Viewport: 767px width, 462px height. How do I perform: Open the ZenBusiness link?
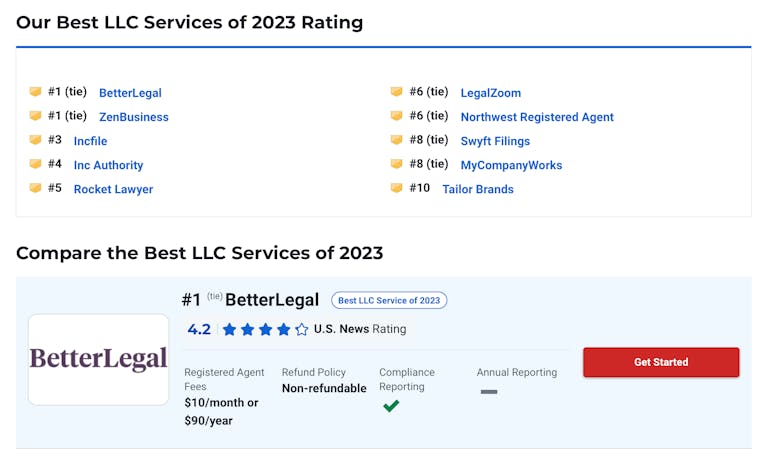pyautogui.click(x=134, y=117)
